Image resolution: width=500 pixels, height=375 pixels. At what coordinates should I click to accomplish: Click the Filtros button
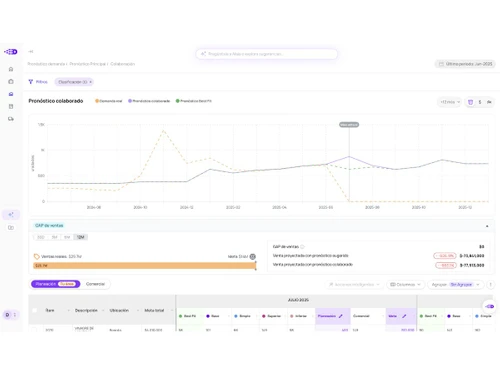38,82
